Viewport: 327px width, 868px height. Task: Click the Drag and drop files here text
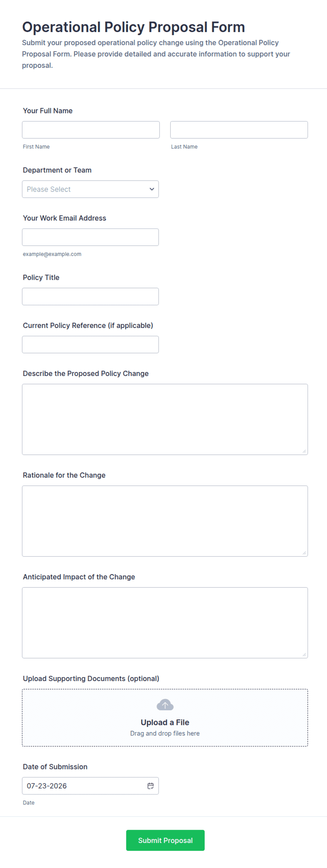point(165,733)
